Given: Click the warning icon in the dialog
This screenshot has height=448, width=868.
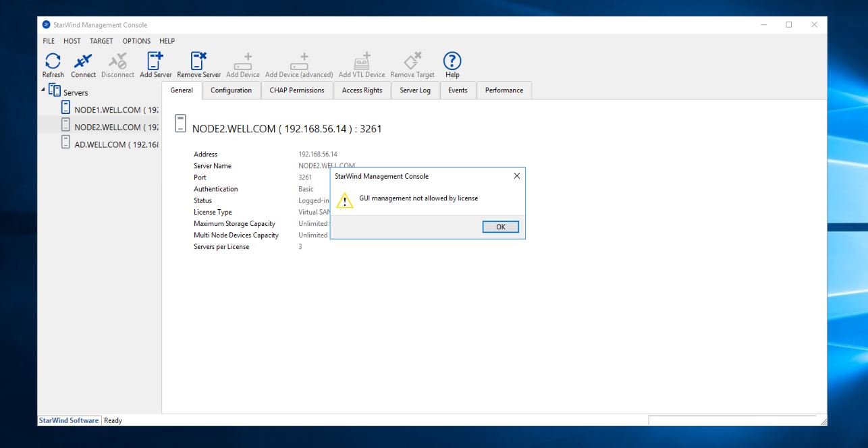Looking at the screenshot, I should pyautogui.click(x=345, y=200).
